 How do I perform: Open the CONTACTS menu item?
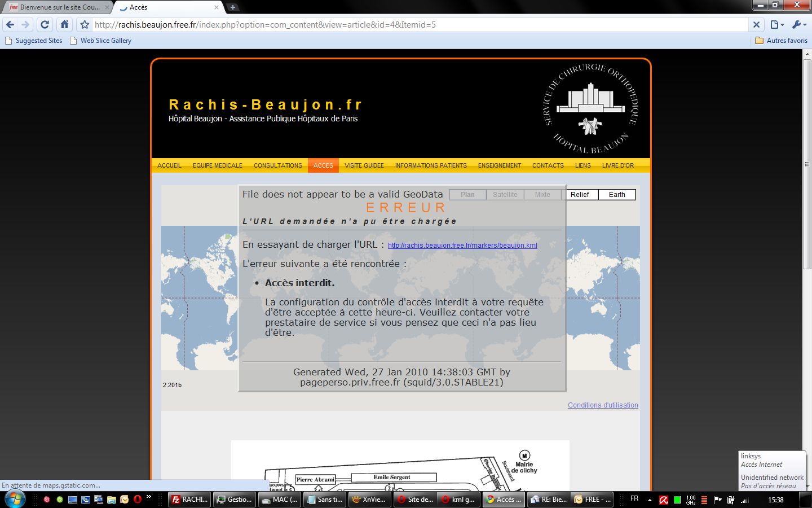(548, 165)
